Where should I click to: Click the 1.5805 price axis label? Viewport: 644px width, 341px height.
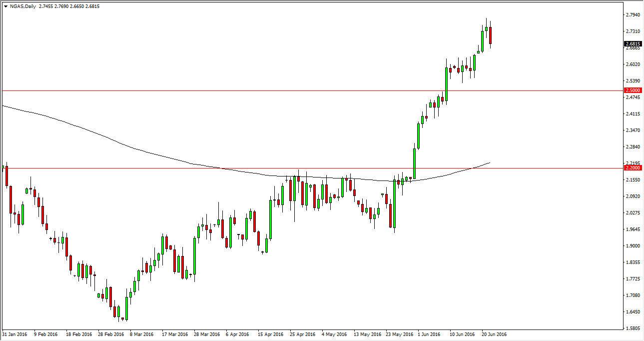click(x=632, y=328)
